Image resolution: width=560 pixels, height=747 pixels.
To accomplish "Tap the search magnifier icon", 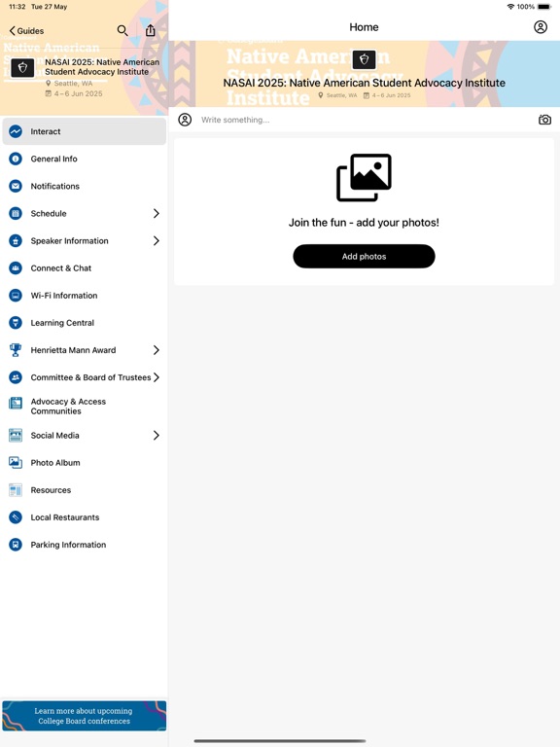I will coord(122,30).
